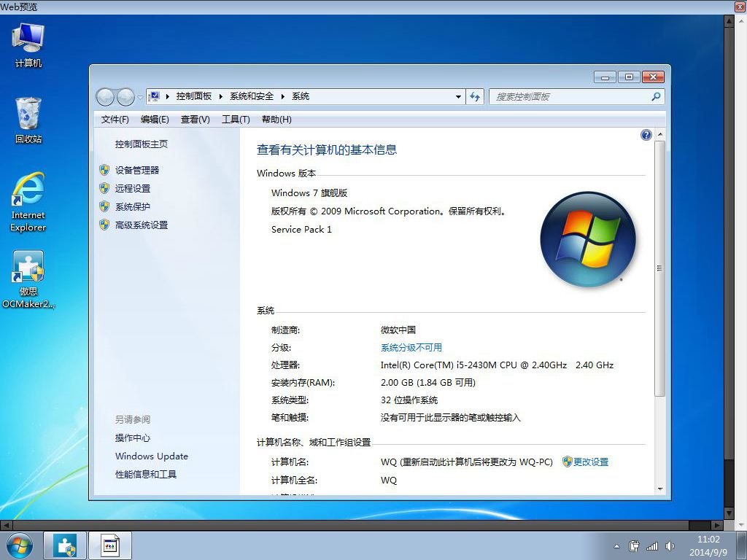Click 控制面板 breadcrumb in address bar
This screenshot has height=560, width=747.
coord(194,97)
